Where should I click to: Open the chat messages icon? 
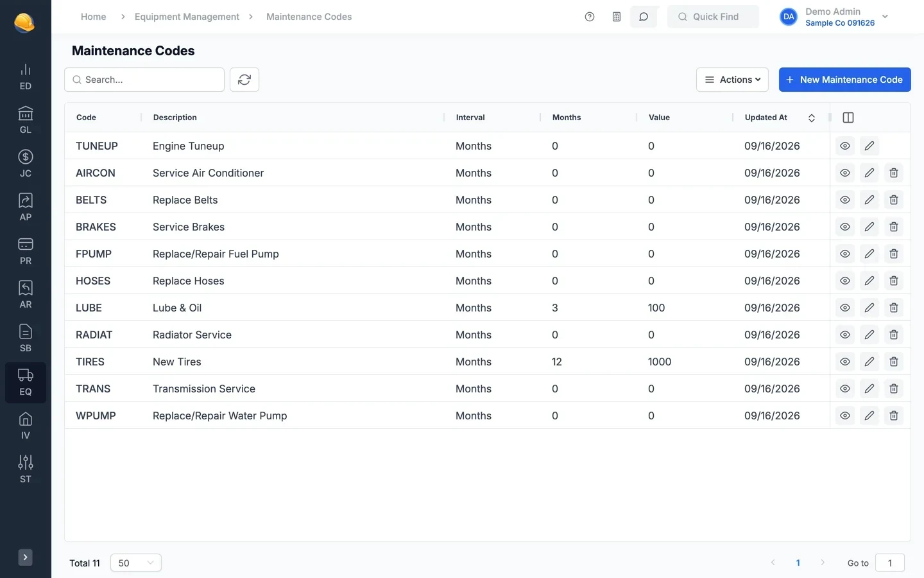click(x=644, y=17)
